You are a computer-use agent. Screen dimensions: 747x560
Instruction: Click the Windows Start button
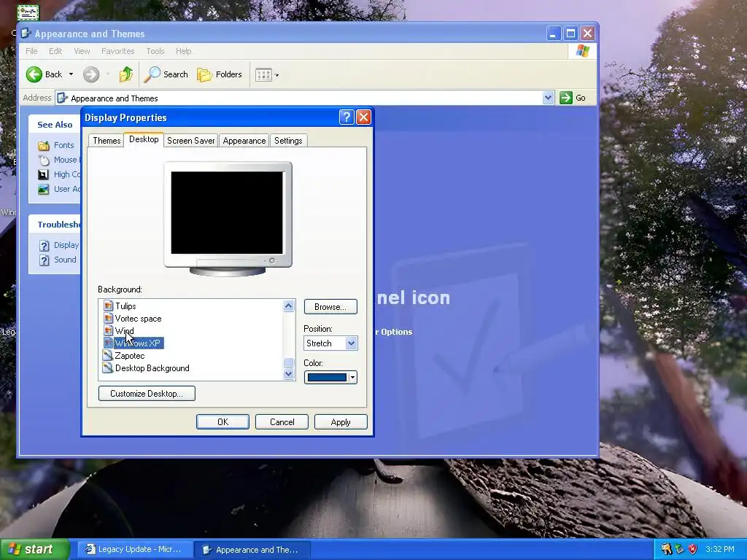35,550
